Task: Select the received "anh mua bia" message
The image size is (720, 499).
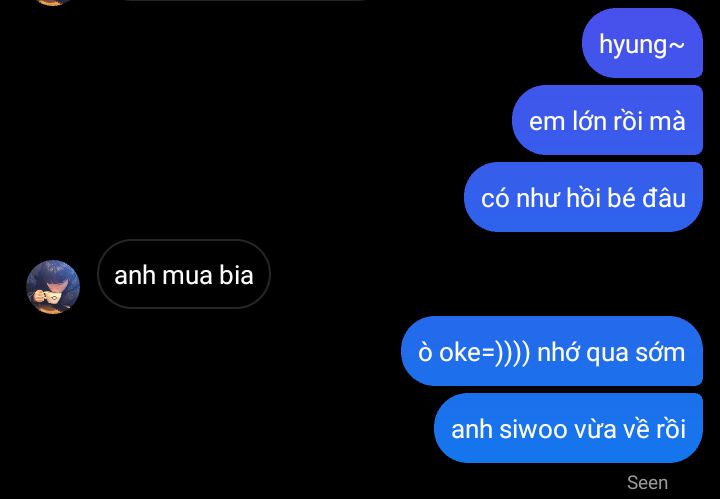Action: [x=184, y=274]
